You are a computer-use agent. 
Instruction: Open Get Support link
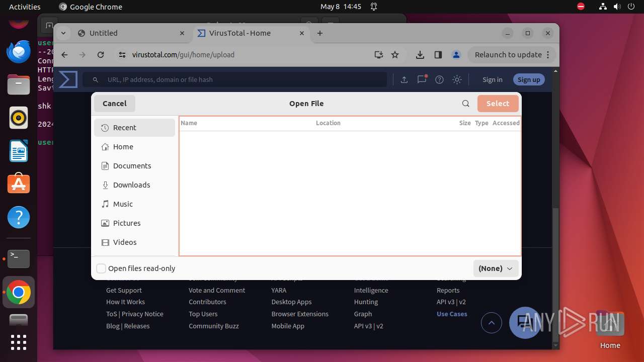point(124,290)
